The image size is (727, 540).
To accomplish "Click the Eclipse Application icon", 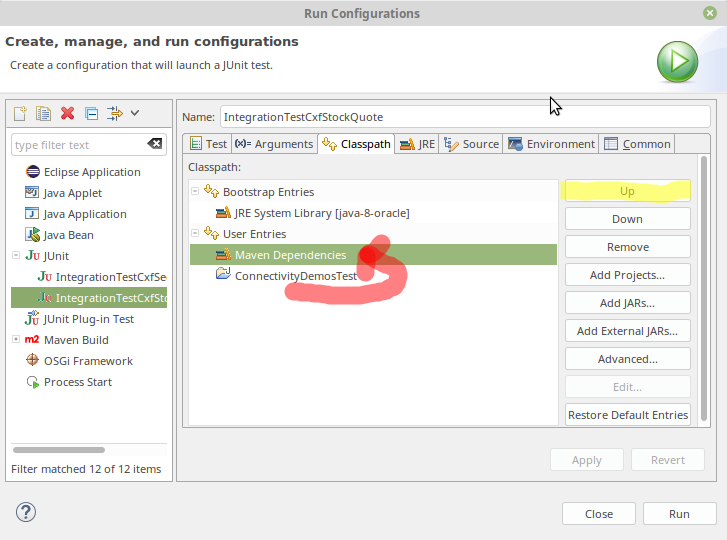I will pos(32,172).
